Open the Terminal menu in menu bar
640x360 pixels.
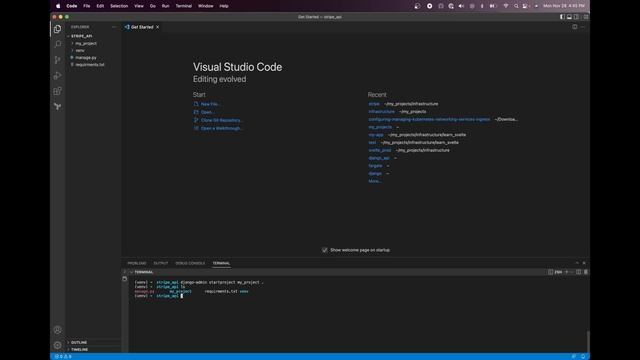(x=184, y=6)
